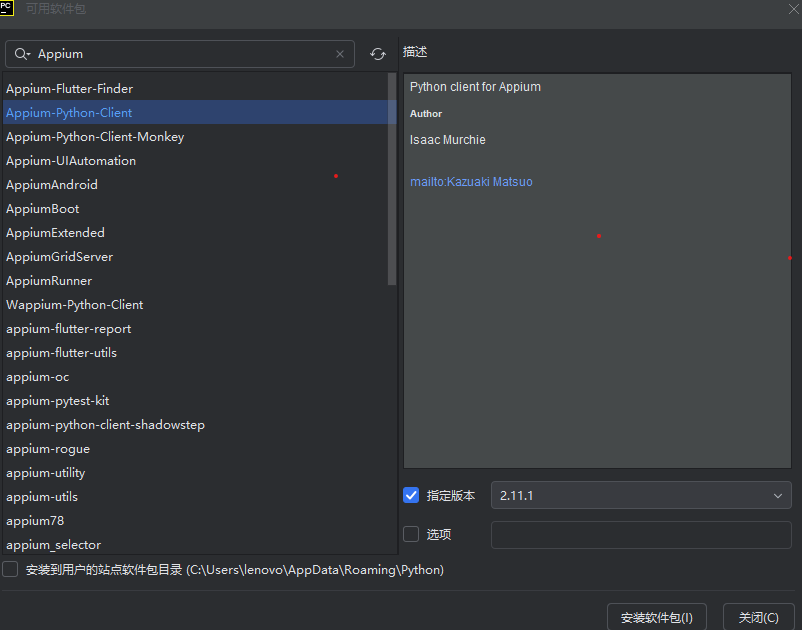Screen dimensions: 802x630
Task: Click the 关闭(C) button
Action: tap(758, 617)
